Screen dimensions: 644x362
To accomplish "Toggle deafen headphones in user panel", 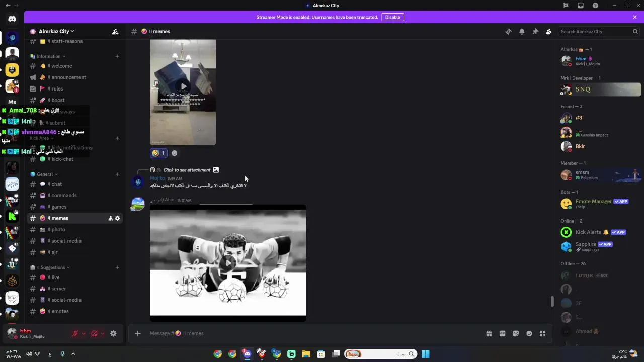I will [94, 333].
